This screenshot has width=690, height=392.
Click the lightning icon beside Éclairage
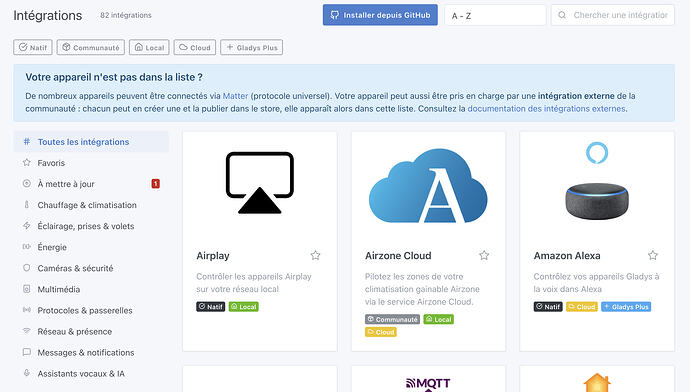click(27, 226)
